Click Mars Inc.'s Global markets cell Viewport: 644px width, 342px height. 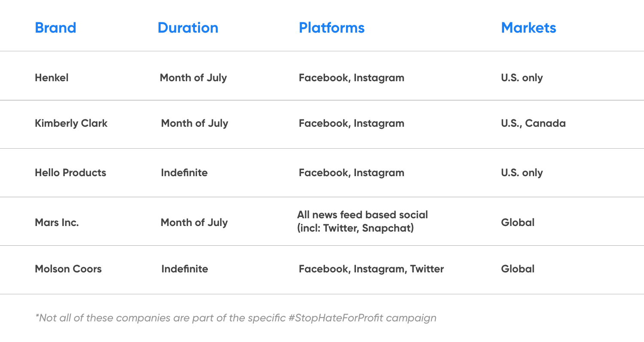coord(518,223)
